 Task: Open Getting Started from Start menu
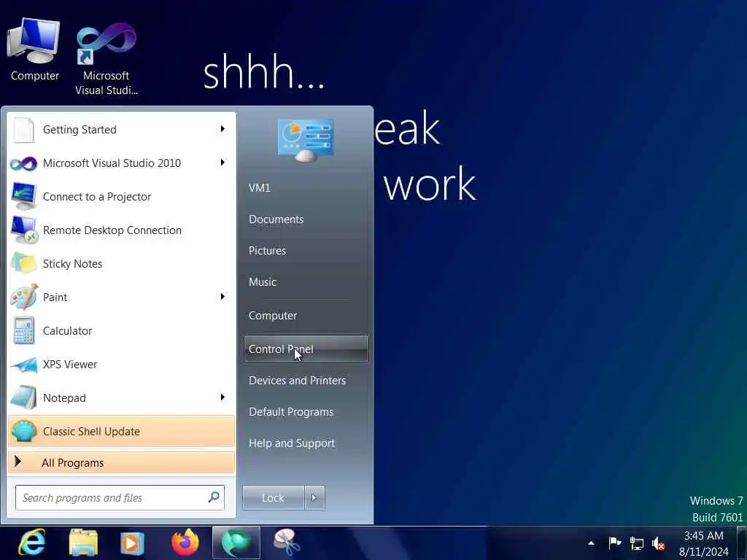point(122,130)
